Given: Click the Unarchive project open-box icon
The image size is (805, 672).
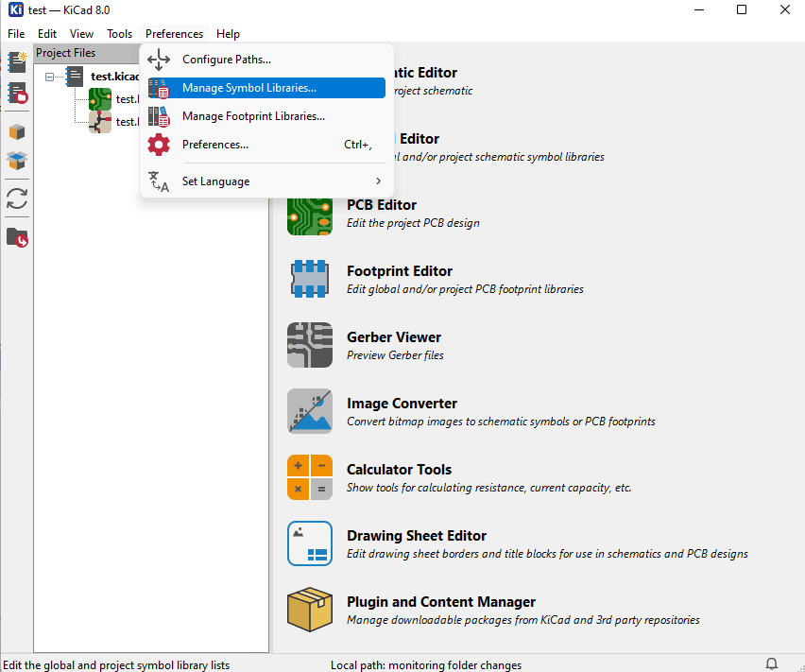Looking at the screenshot, I should (x=17, y=161).
